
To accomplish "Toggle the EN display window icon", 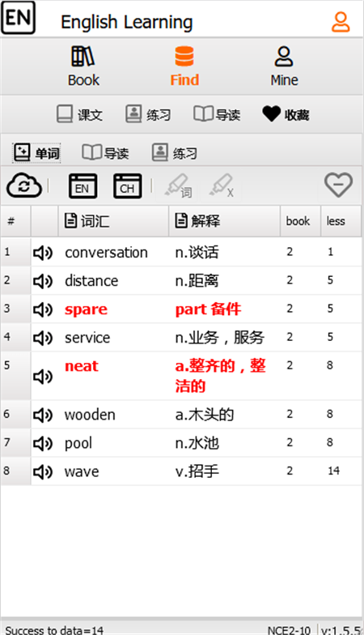I will pyautogui.click(x=83, y=186).
